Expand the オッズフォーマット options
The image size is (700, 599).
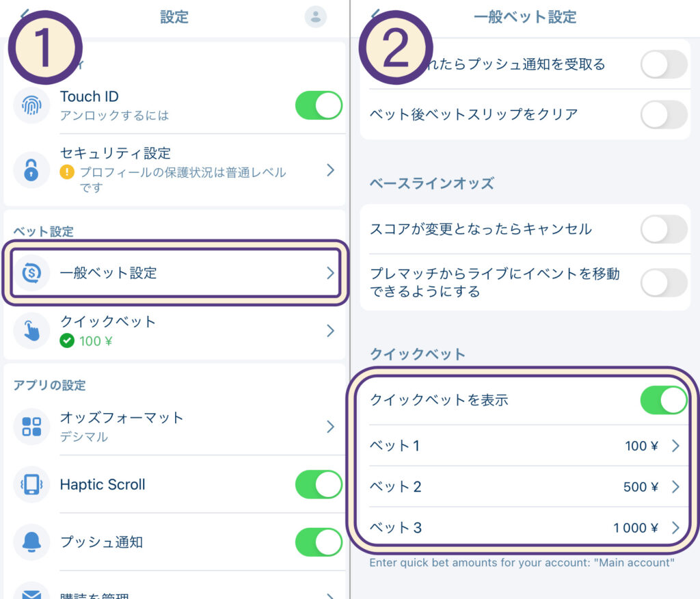332,425
